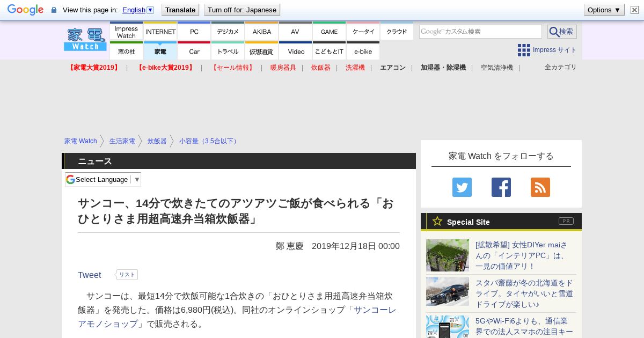Open the 窓の杜 tab

(x=126, y=51)
